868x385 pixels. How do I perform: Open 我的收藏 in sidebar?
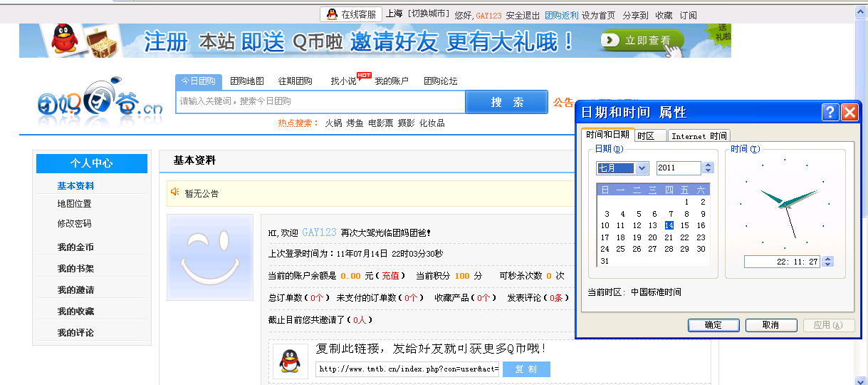pos(75,312)
